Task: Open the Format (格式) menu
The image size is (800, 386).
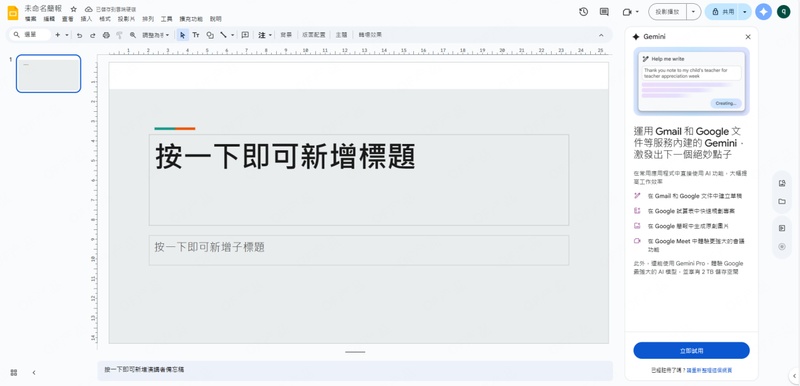Action: pyautogui.click(x=105, y=19)
